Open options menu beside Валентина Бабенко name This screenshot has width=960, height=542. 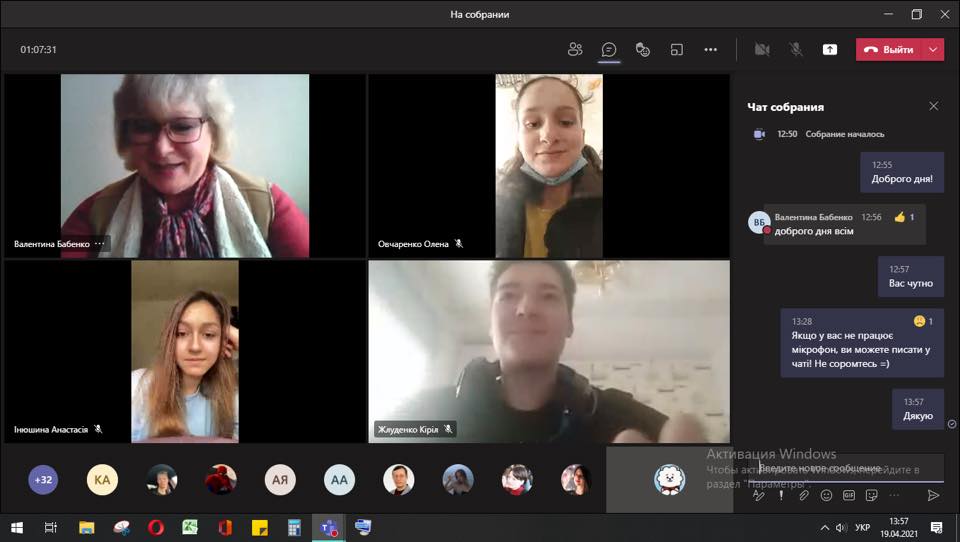pos(100,244)
